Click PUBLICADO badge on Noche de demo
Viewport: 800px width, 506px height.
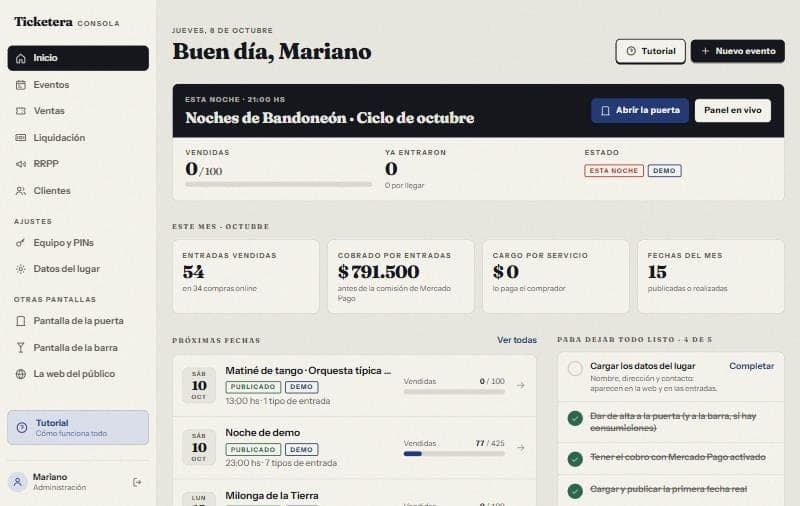coord(253,450)
